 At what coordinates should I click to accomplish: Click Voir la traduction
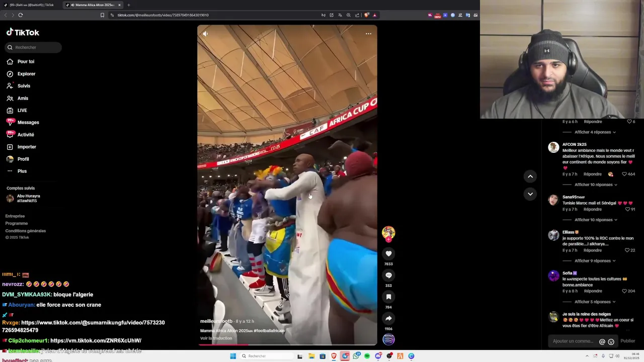[216, 338]
